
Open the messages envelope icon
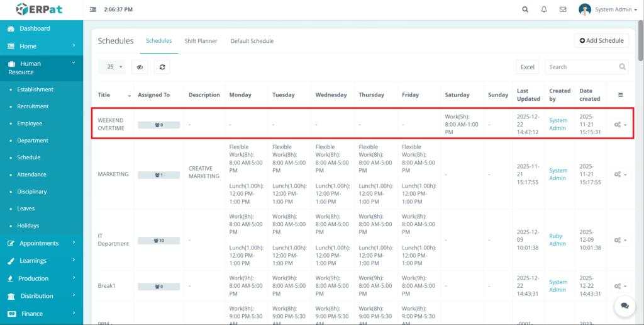pyautogui.click(x=563, y=9)
